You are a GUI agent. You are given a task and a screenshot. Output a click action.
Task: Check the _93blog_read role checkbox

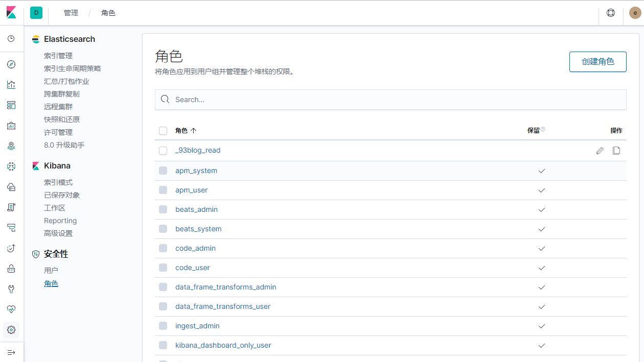163,151
